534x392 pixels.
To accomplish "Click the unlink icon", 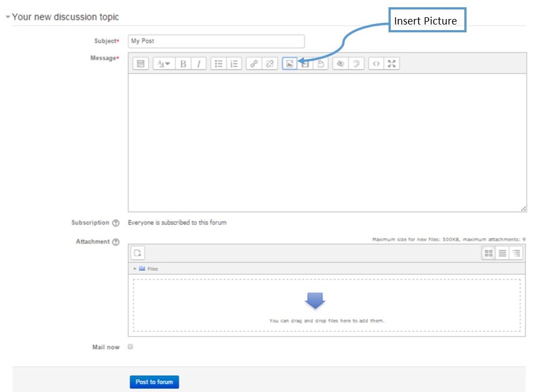I will pyautogui.click(x=269, y=64).
